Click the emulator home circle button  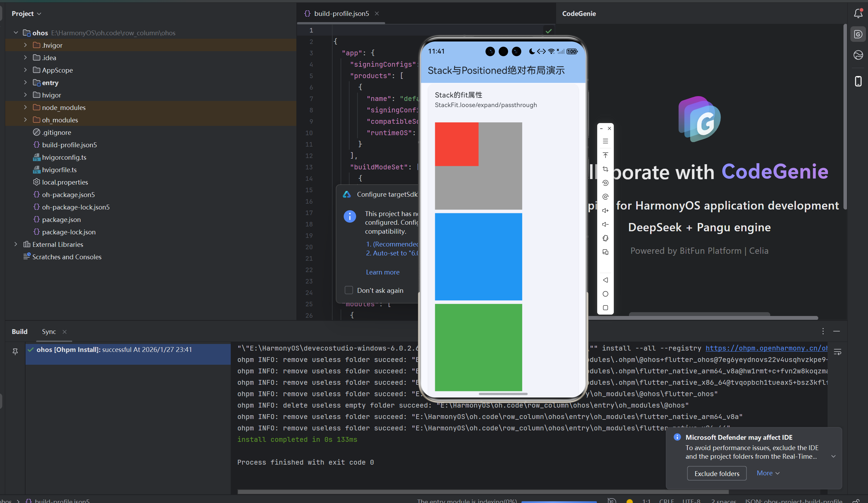coord(605,294)
